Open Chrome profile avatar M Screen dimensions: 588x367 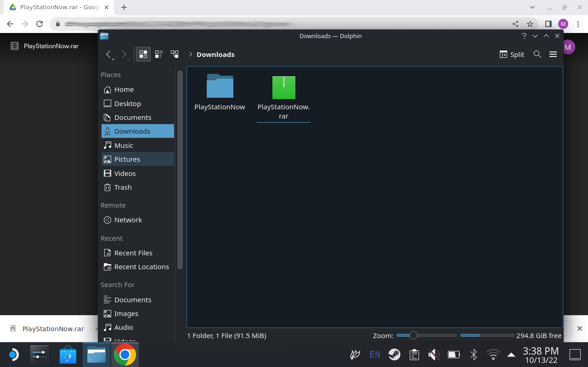tap(563, 24)
